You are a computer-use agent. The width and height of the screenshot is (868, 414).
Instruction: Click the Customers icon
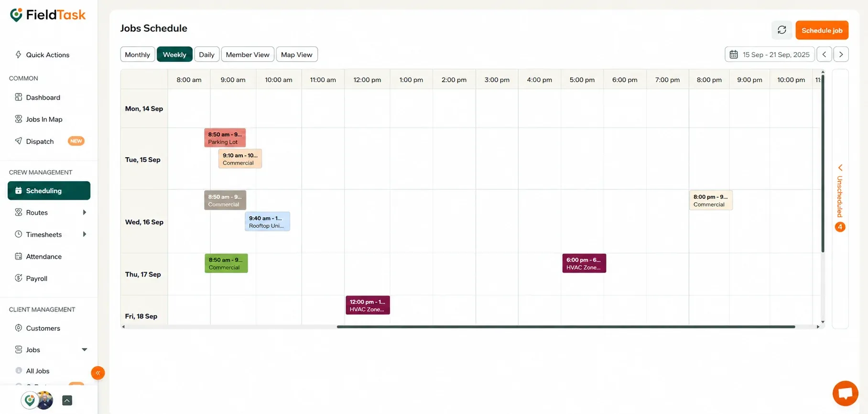coord(18,328)
